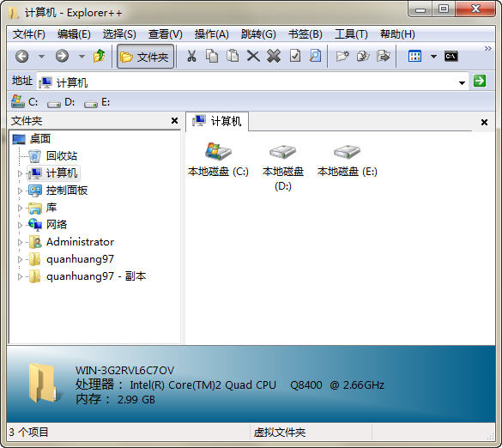Expand the address bar dropdown

pos(462,83)
